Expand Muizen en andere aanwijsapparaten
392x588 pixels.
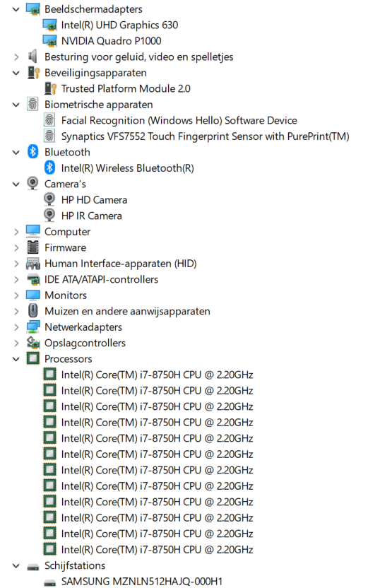tap(16, 311)
